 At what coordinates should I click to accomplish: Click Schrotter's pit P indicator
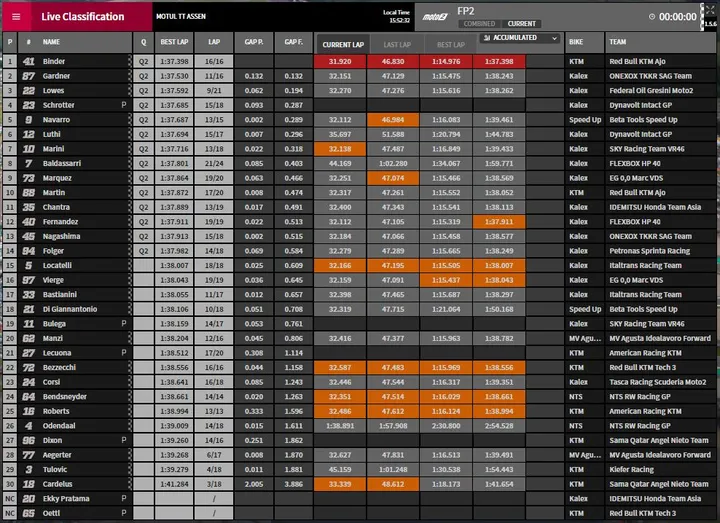tap(124, 105)
